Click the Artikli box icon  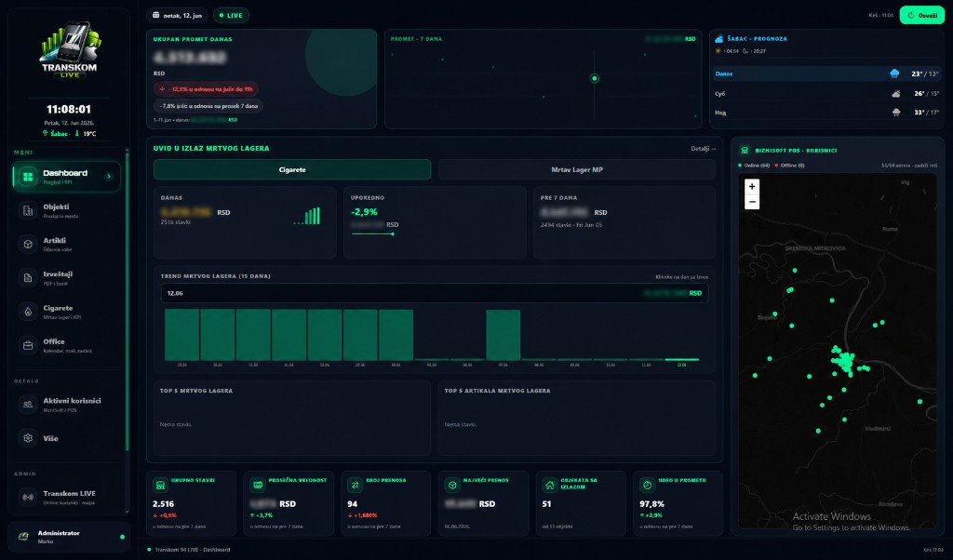pyautogui.click(x=28, y=244)
